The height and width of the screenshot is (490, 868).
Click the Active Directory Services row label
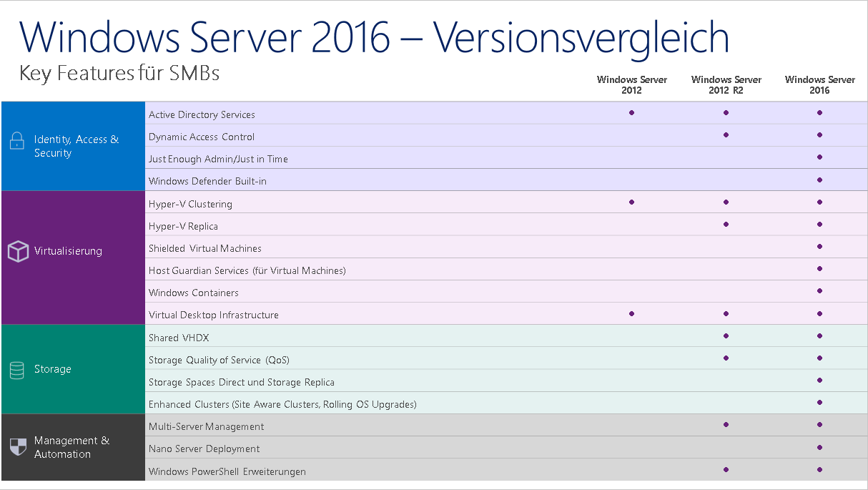[202, 114]
